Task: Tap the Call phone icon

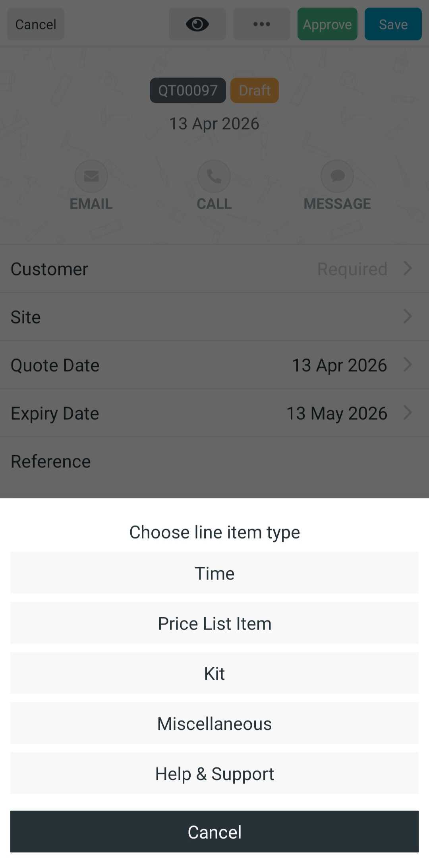Action: pos(214,176)
